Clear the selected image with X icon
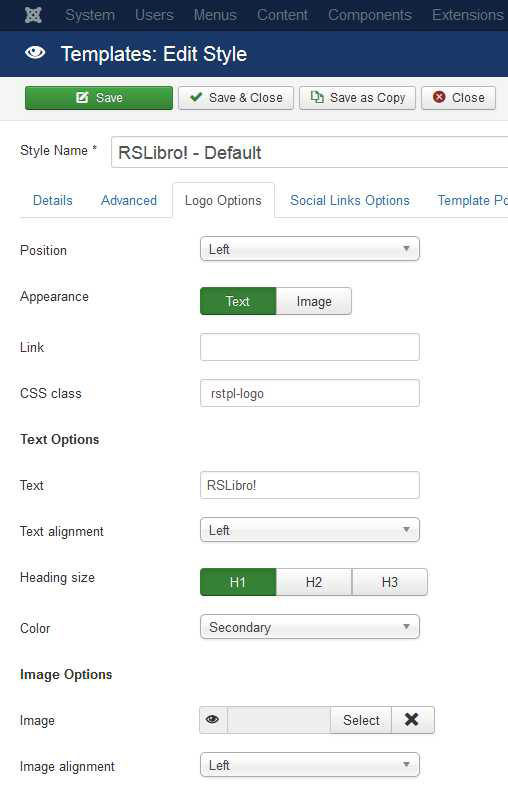This screenshot has height=806, width=508. [412, 720]
